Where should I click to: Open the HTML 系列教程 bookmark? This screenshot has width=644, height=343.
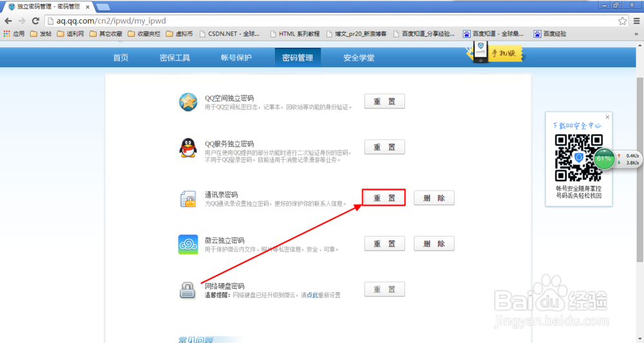point(295,33)
